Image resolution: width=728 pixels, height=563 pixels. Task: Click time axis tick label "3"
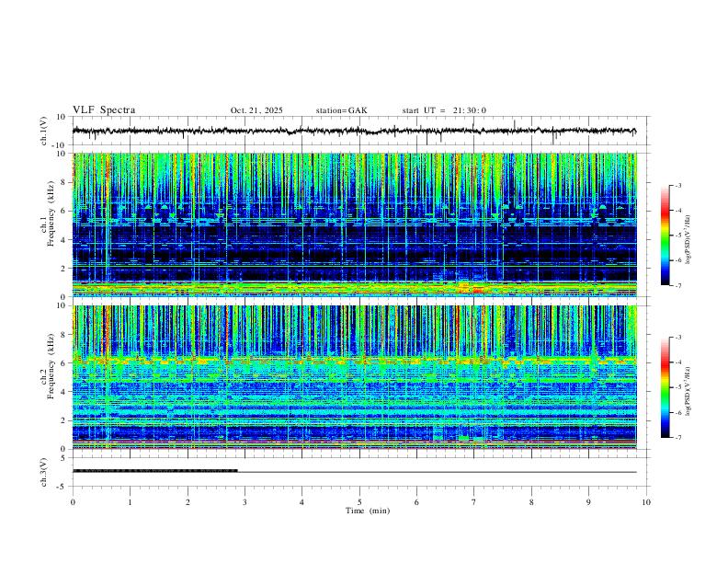tap(245, 502)
